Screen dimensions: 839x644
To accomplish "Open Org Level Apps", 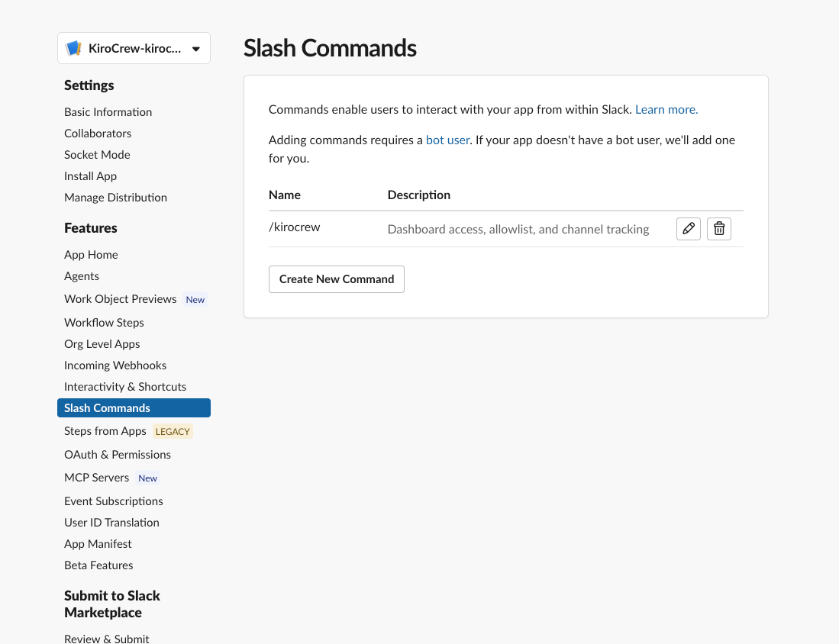I will 102,344.
